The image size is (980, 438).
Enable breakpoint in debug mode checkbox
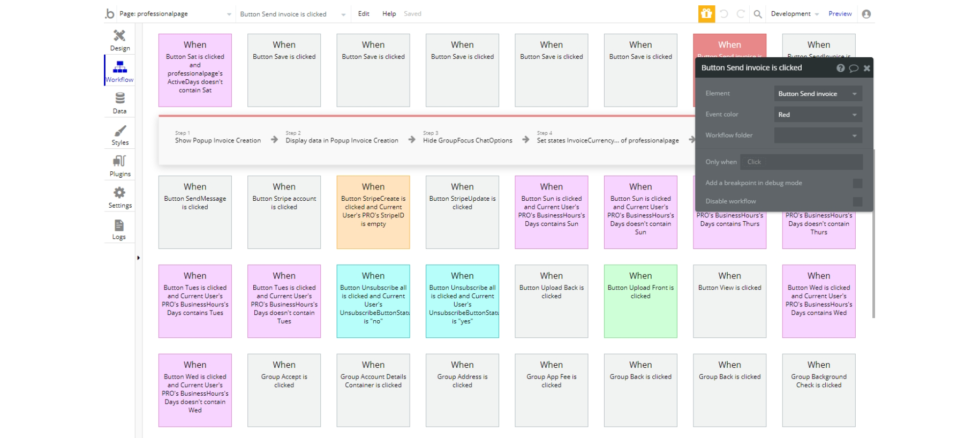[x=857, y=183]
